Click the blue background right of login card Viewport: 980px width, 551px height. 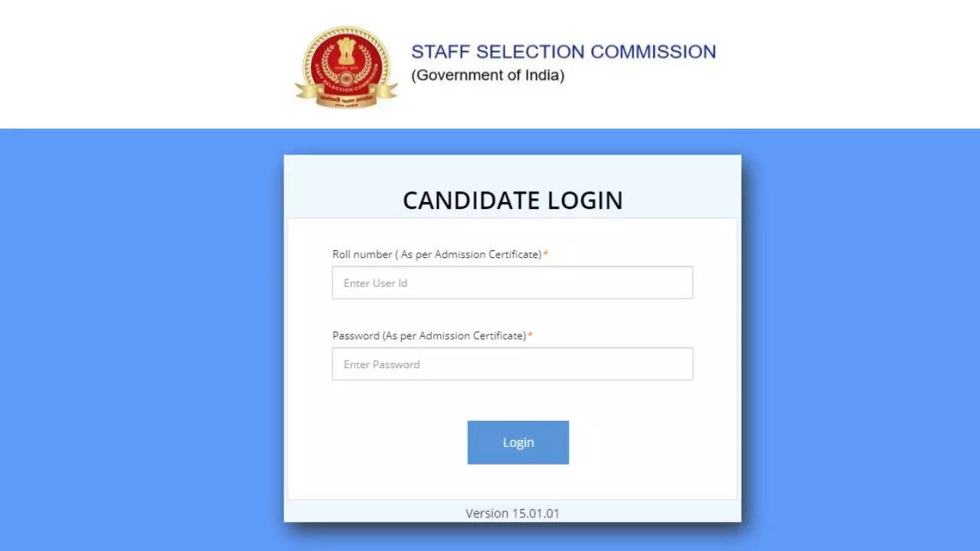857,337
